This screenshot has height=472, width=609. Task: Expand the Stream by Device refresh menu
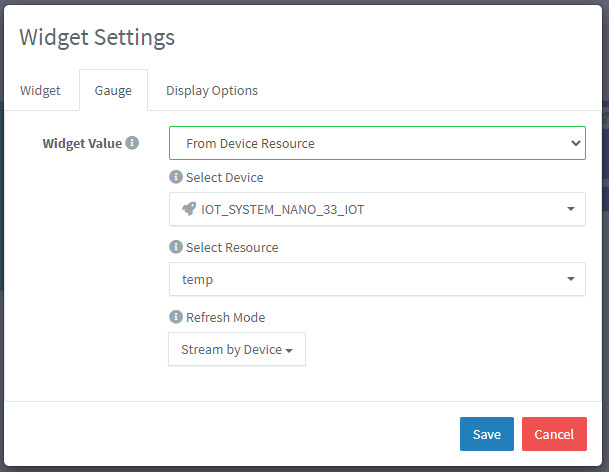pos(237,350)
